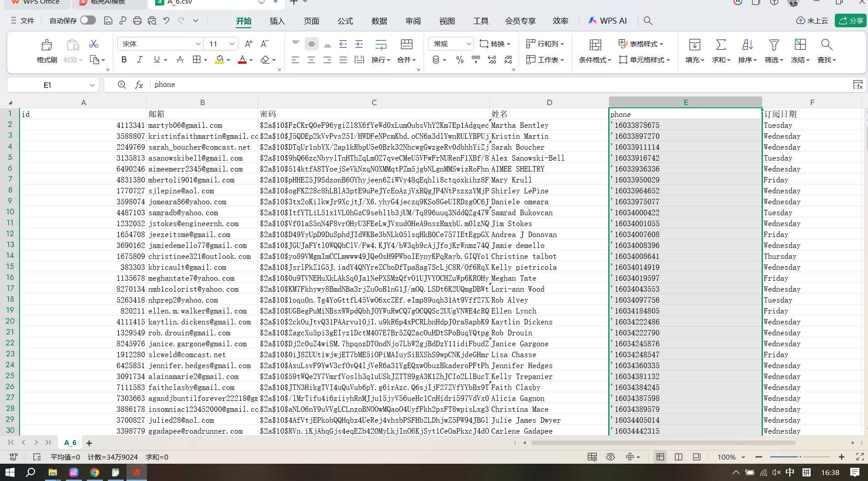Open Windows Start menu
This screenshot has height=481, width=868.
click(10, 472)
